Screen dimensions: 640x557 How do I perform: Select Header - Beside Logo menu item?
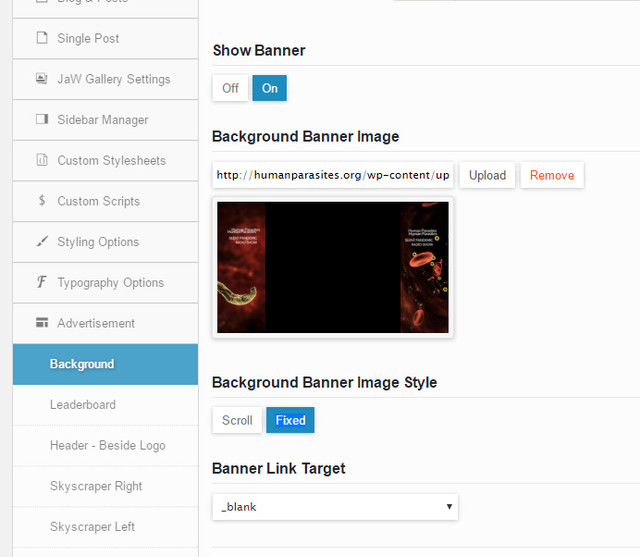coord(108,446)
